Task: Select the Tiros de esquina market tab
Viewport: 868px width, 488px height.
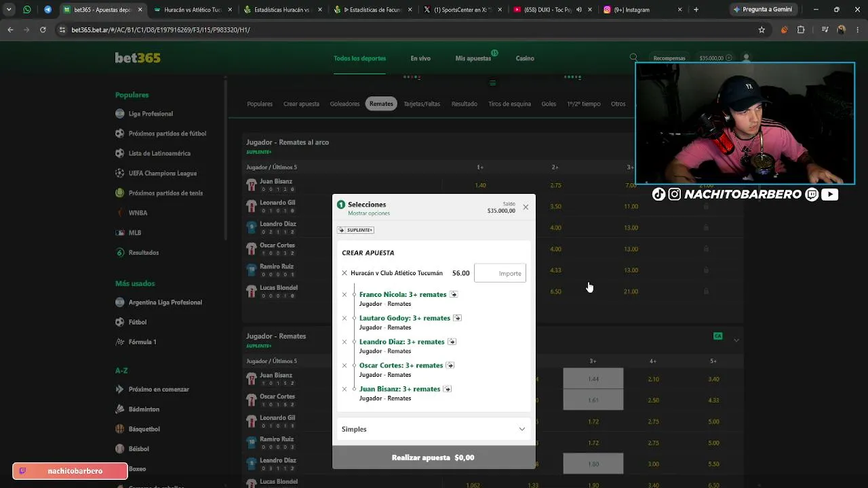Action: click(509, 104)
